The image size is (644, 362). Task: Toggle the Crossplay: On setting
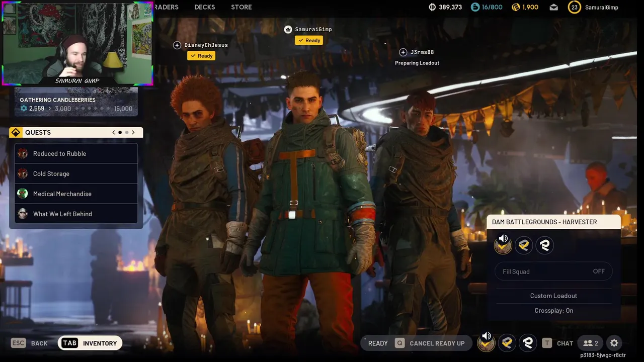tap(553, 311)
